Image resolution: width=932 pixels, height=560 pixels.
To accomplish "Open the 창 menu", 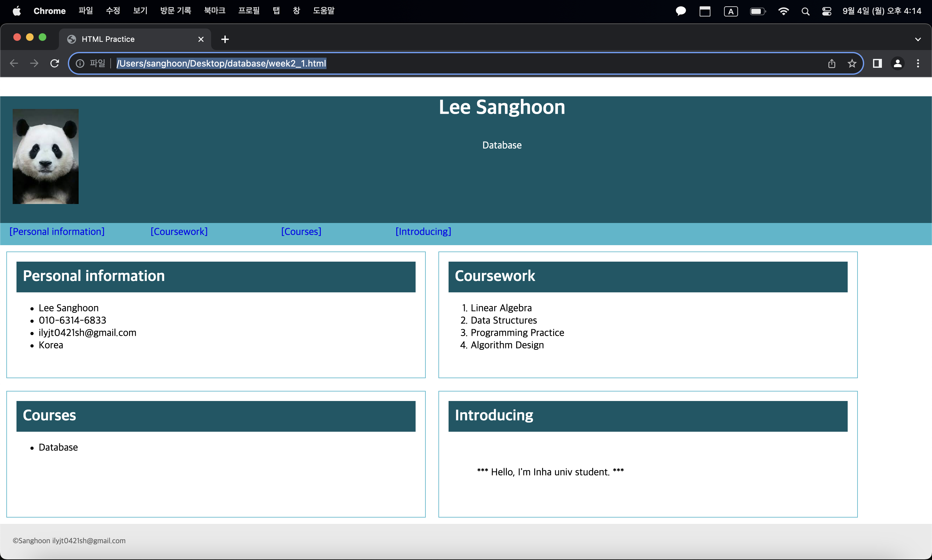I will coord(296,11).
